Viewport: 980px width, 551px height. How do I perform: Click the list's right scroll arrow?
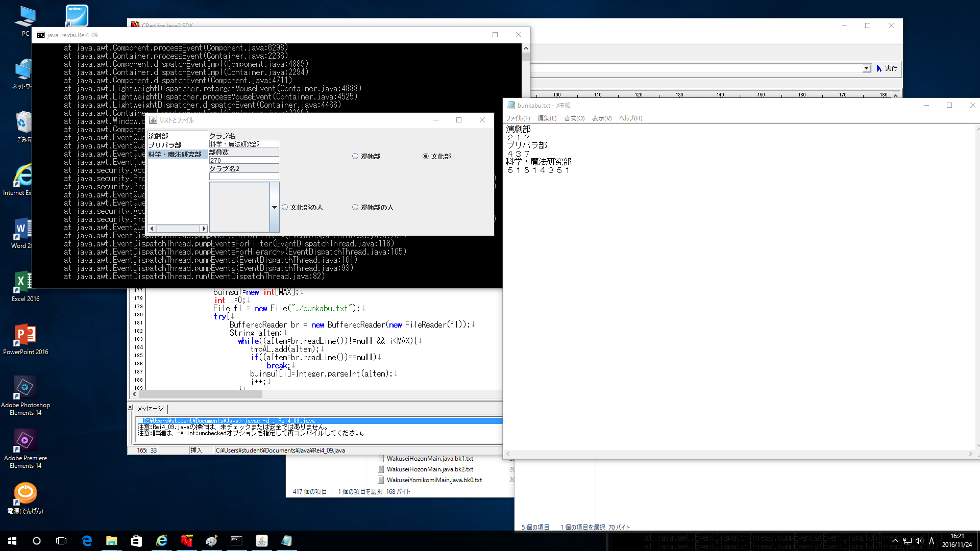204,229
